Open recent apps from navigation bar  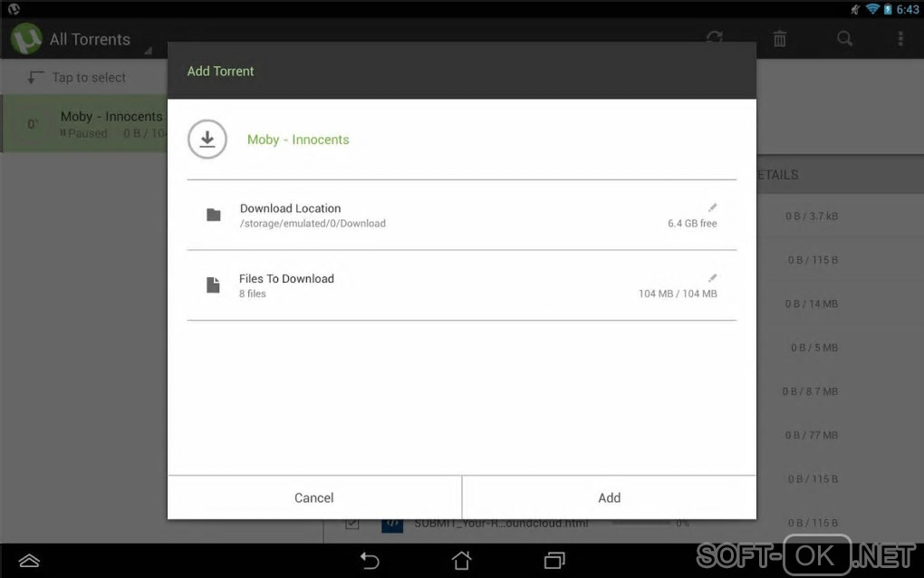coord(553,560)
